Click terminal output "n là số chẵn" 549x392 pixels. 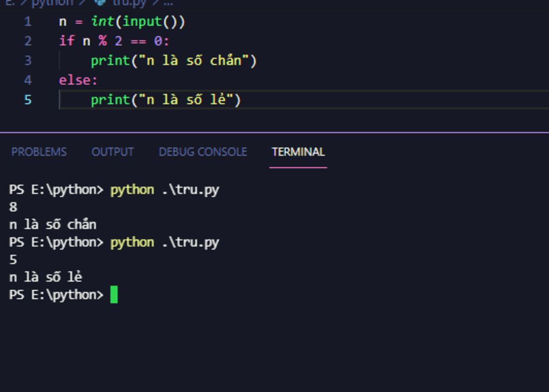pyautogui.click(x=53, y=225)
